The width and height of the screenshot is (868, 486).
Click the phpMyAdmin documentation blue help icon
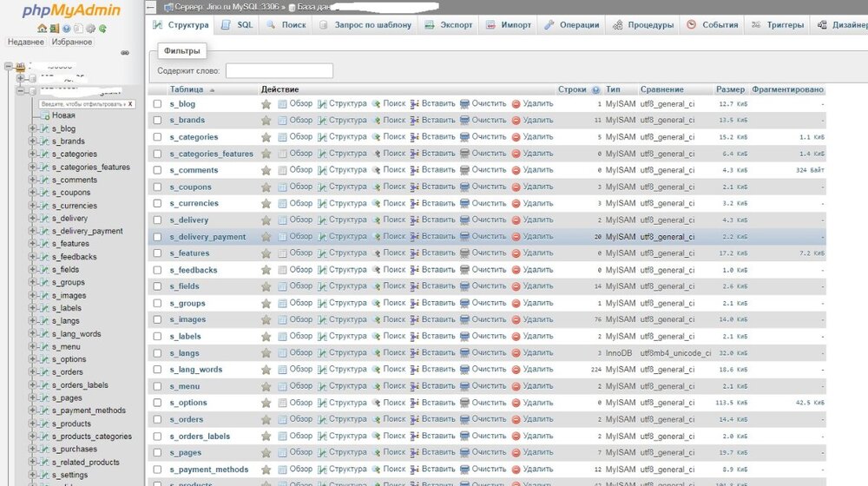(66, 29)
